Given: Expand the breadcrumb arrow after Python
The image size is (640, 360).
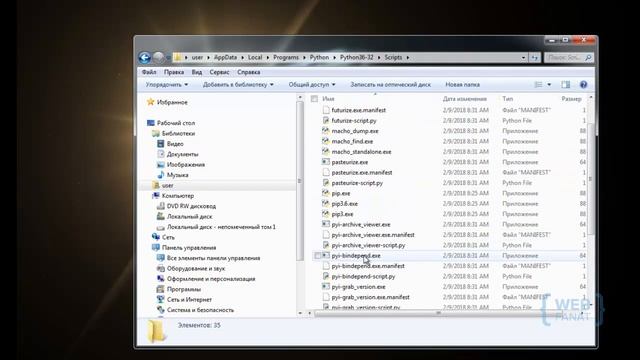Looking at the screenshot, I should click(x=334, y=58).
